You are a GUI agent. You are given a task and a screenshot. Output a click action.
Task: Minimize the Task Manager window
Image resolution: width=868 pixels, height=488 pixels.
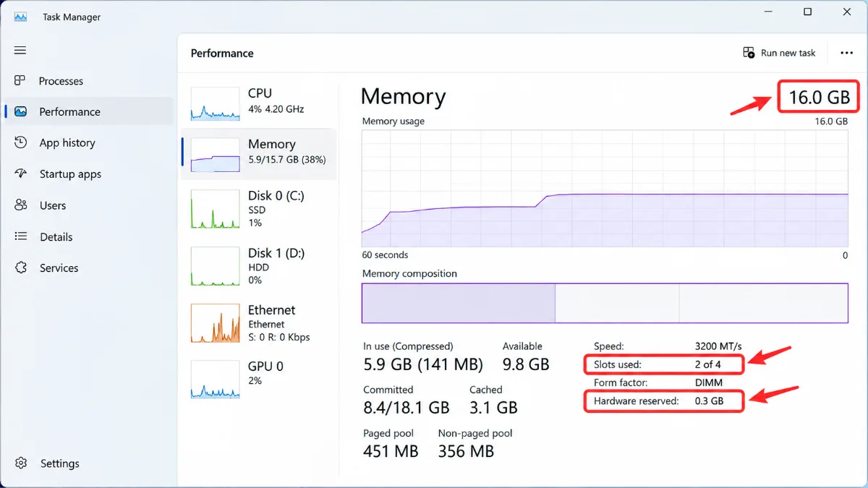[768, 12]
